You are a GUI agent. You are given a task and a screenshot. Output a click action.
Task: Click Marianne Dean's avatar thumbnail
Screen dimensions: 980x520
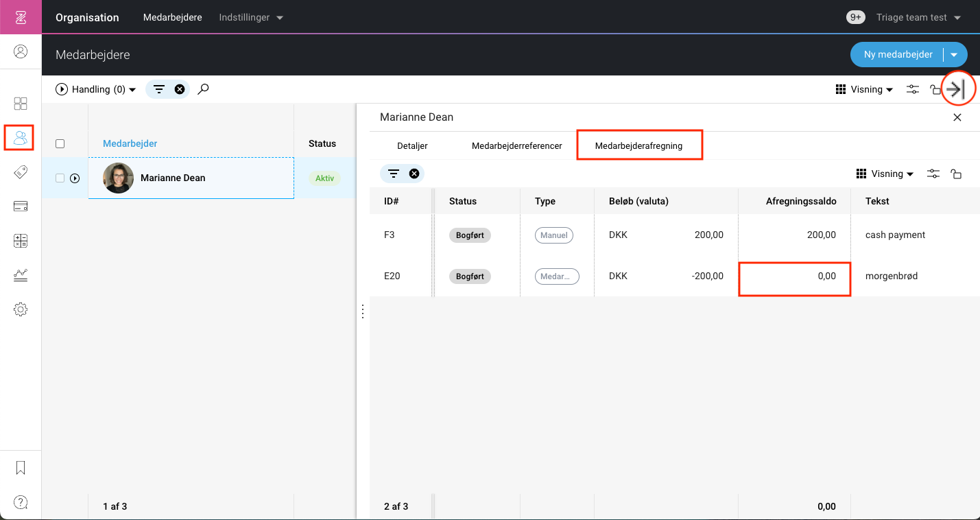point(118,178)
